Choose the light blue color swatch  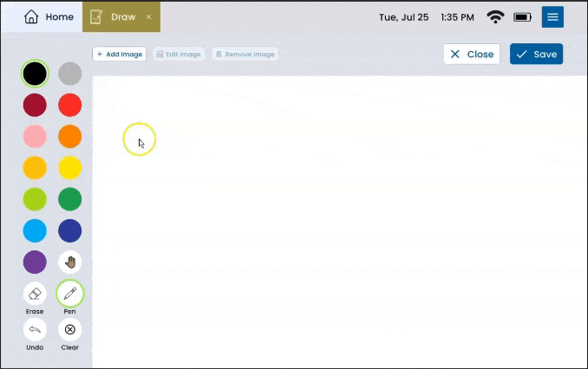(35, 230)
